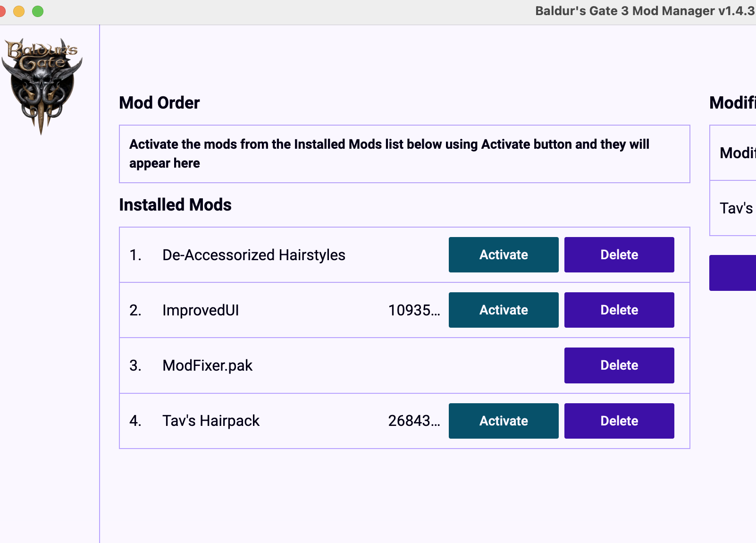
Task: Click the green zoom traffic light
Action: [x=37, y=11]
